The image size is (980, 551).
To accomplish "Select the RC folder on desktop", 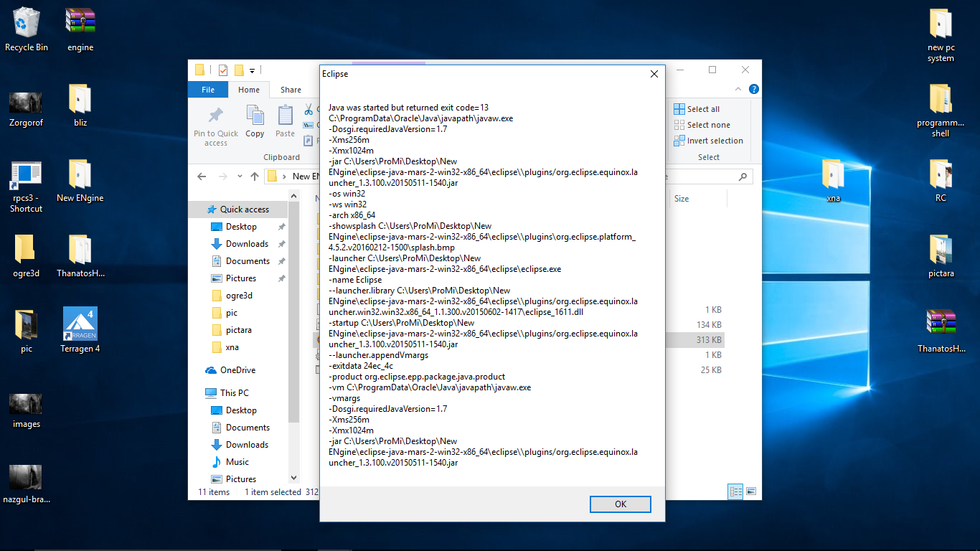I will 941,180.
